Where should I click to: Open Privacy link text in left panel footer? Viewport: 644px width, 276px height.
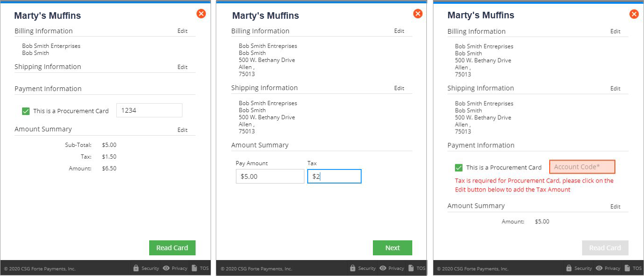180,268
